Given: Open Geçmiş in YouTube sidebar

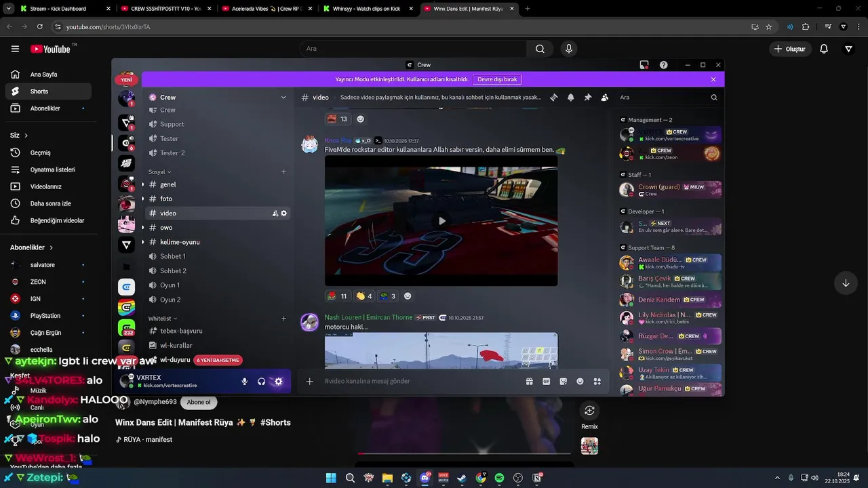Looking at the screenshot, I should 47,152.
